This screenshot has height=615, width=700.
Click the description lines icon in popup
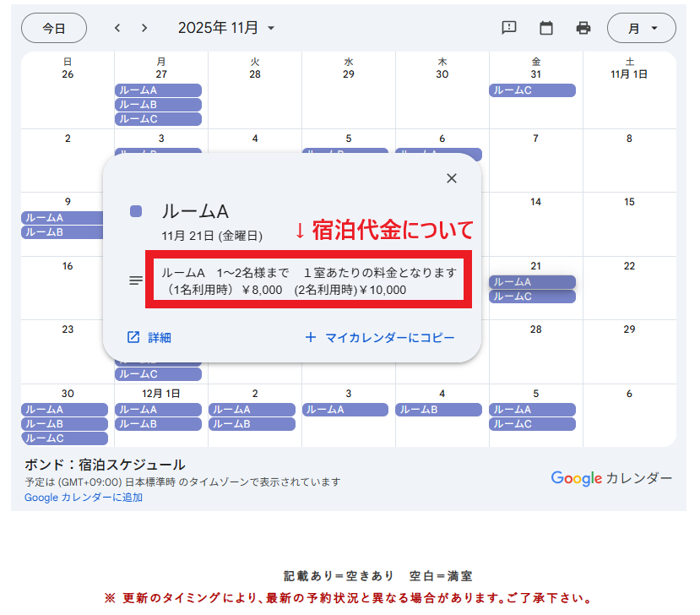[x=136, y=280]
